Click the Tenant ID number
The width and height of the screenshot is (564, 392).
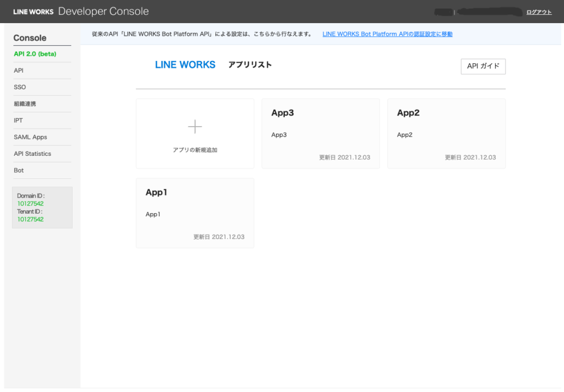30,219
